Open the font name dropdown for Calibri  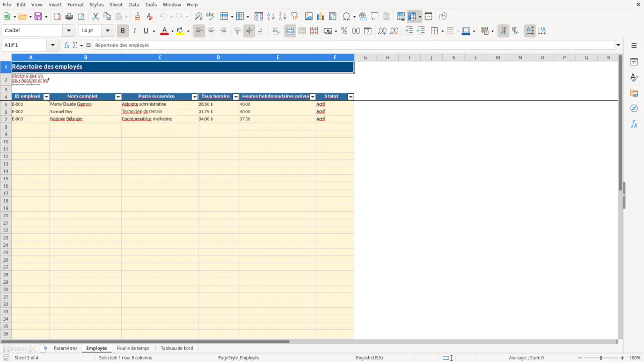coord(69,31)
